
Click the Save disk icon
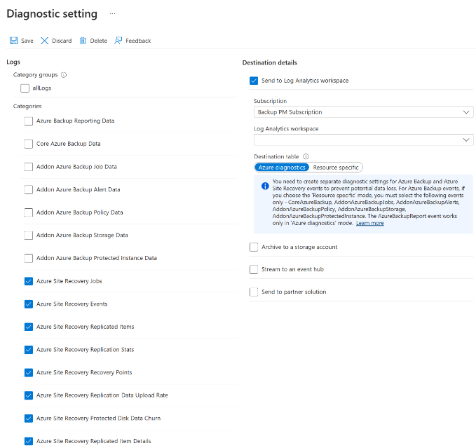click(14, 41)
